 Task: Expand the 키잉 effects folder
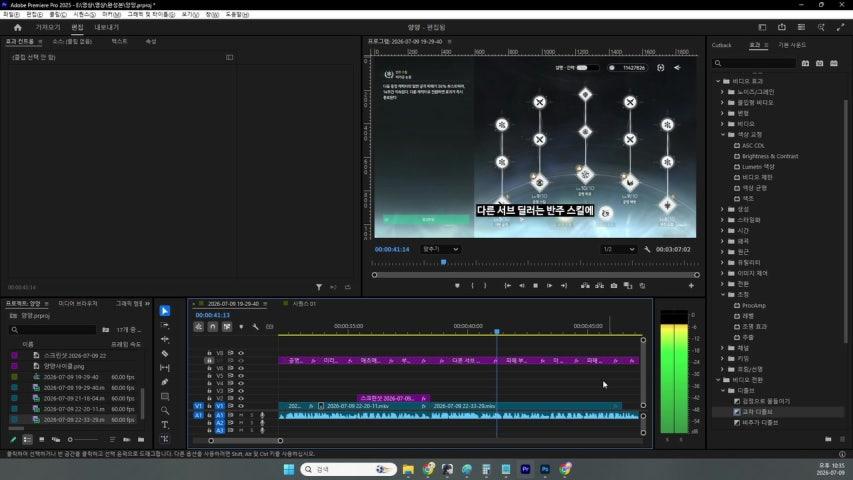(x=722, y=359)
